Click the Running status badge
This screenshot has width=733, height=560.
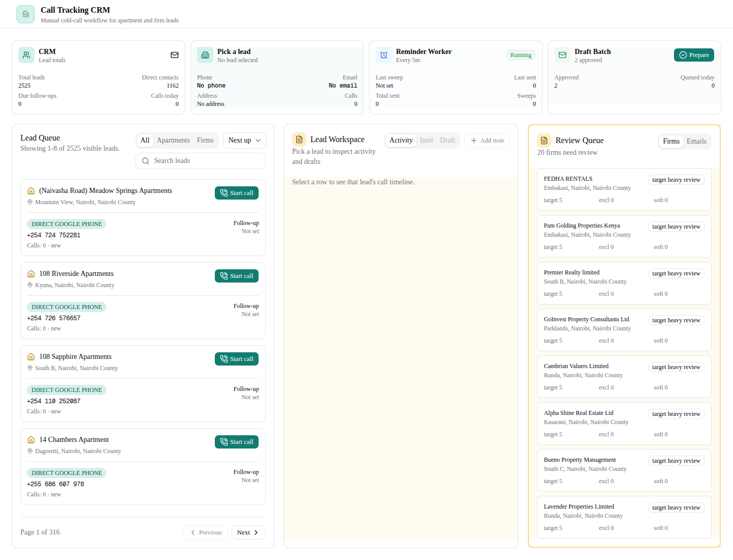(521, 55)
